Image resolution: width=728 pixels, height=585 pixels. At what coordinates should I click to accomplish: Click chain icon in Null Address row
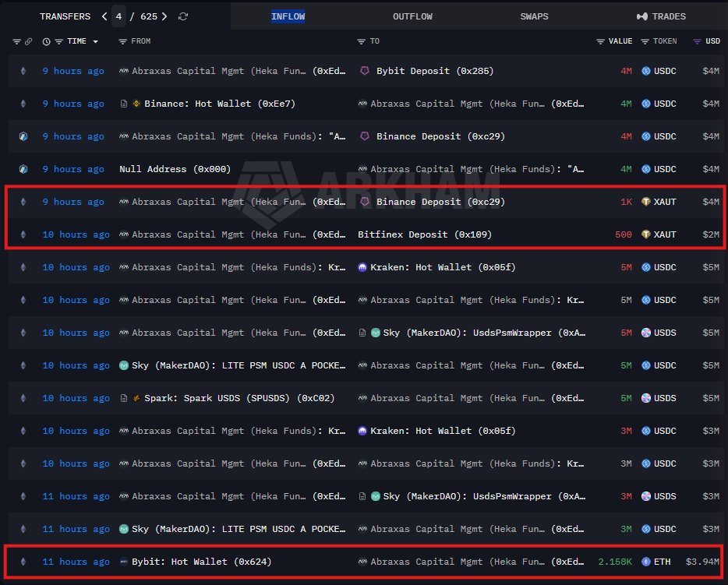point(23,169)
